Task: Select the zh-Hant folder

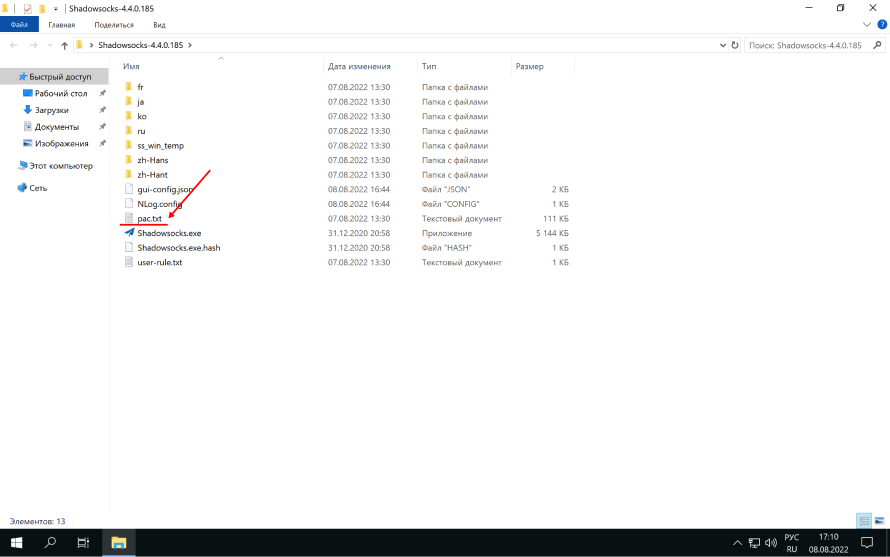Action: [152, 175]
